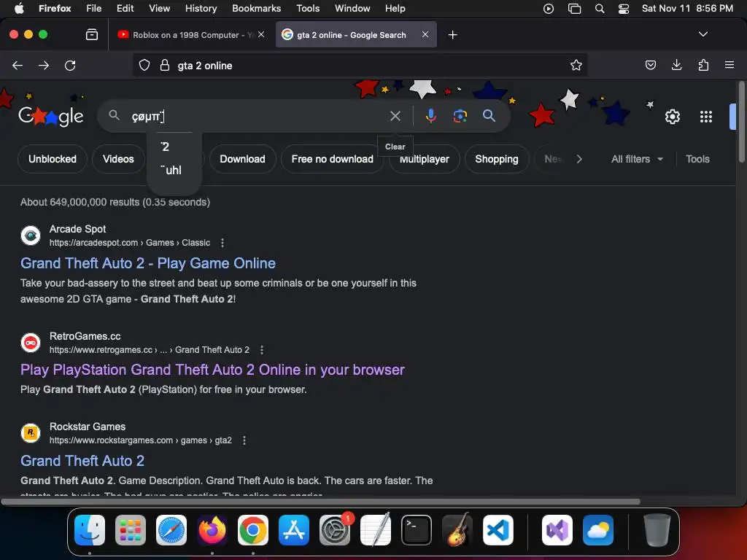Launch Visual Studio Code from dock
The height and width of the screenshot is (560, 747).
click(x=498, y=530)
